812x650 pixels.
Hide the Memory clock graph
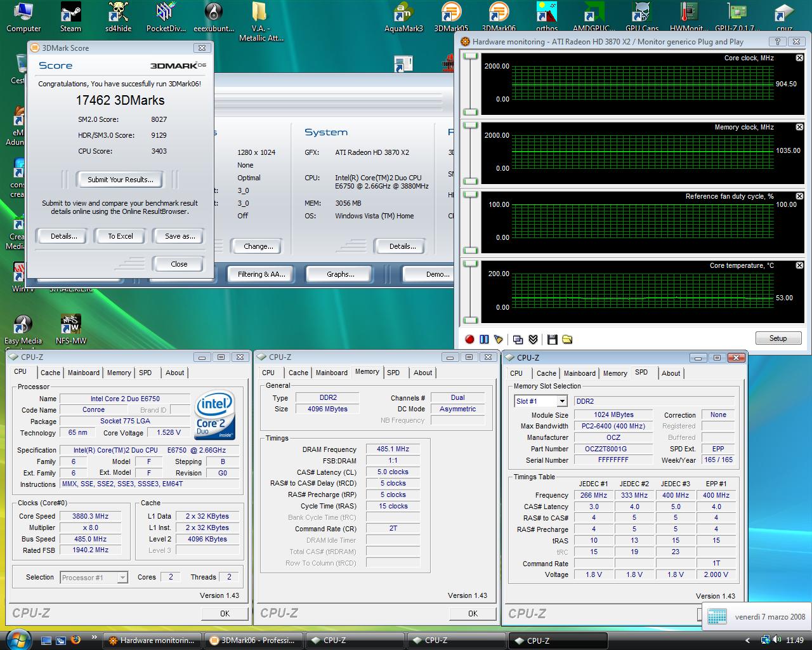coord(799,127)
